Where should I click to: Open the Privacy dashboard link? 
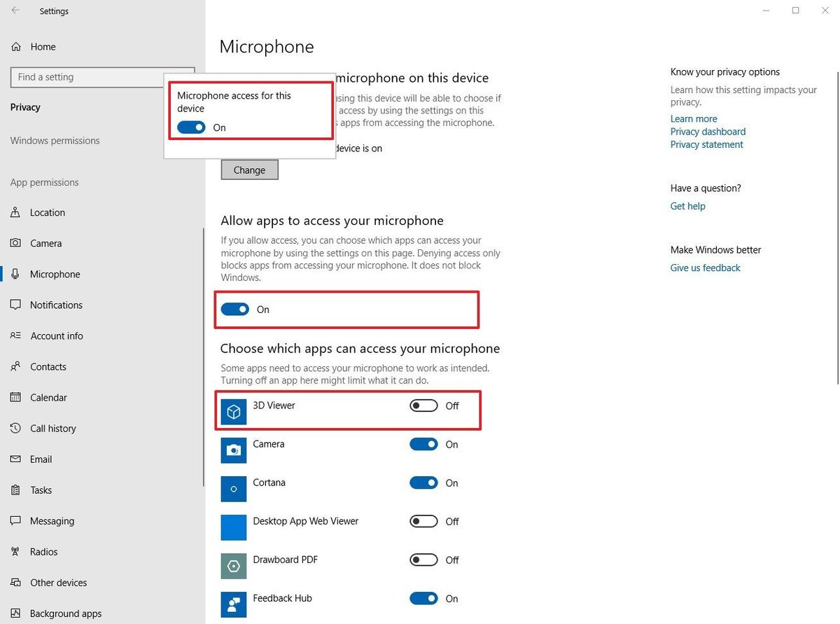(x=707, y=131)
